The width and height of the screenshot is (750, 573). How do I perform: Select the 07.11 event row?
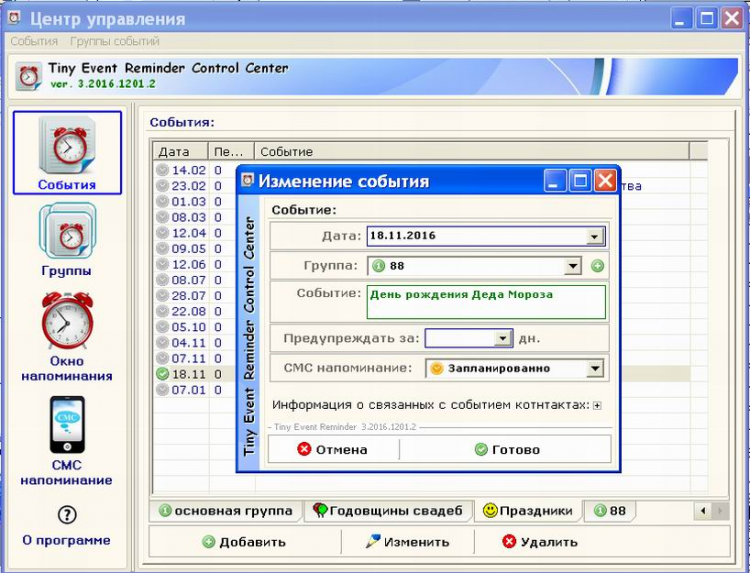(195, 358)
